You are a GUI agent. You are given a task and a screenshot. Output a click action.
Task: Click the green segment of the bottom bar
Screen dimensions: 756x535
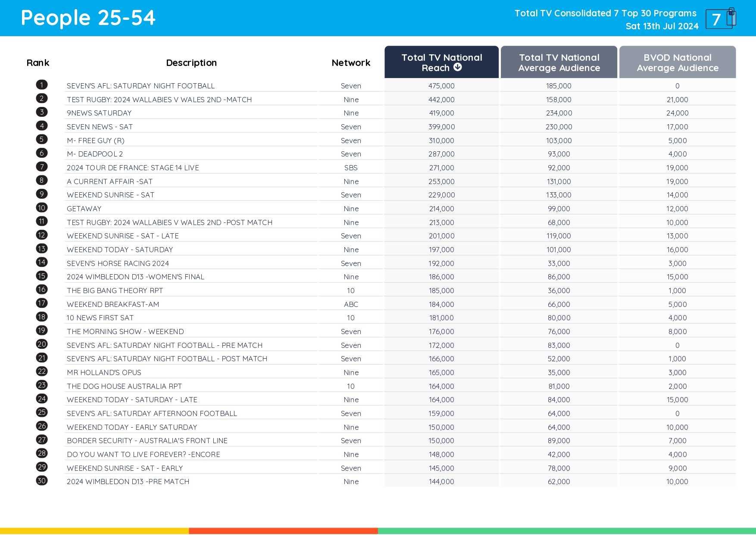560,529
